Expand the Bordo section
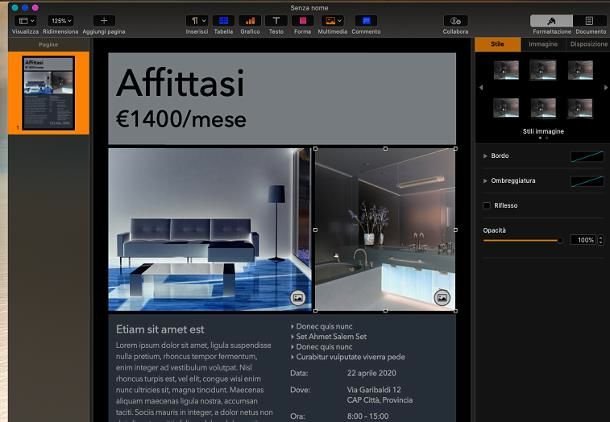 coord(485,156)
